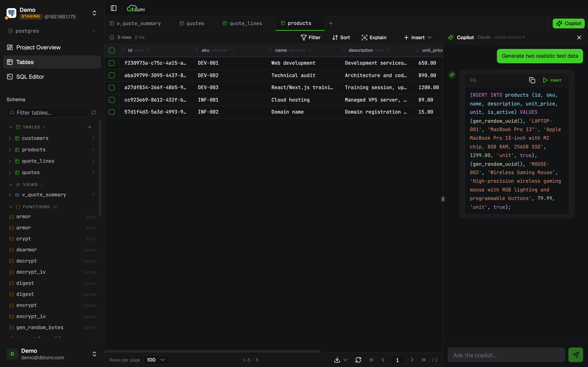
Task: Switch to the quotes tab
Action: pyautogui.click(x=195, y=23)
